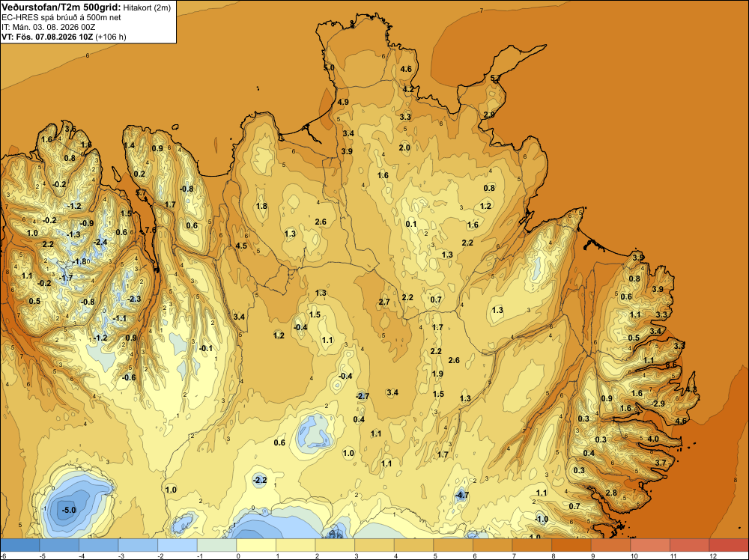This screenshot has height=560, width=749.
Task: Click the temperature value "-2.2"
Action: [x=259, y=480]
